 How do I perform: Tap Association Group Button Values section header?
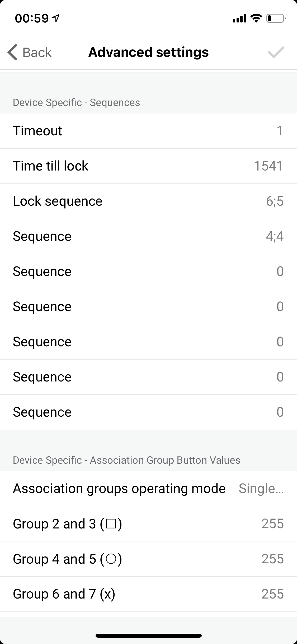pyautogui.click(x=126, y=460)
